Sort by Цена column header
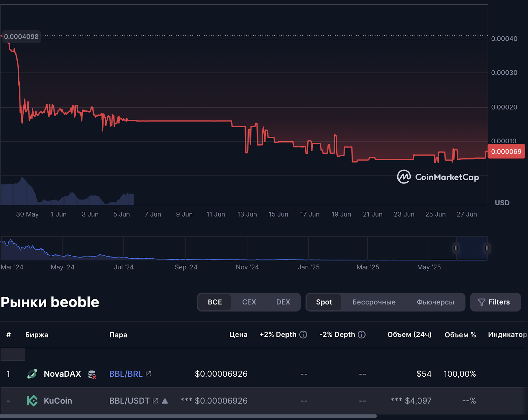The height and width of the screenshot is (420, 528). 238,334
